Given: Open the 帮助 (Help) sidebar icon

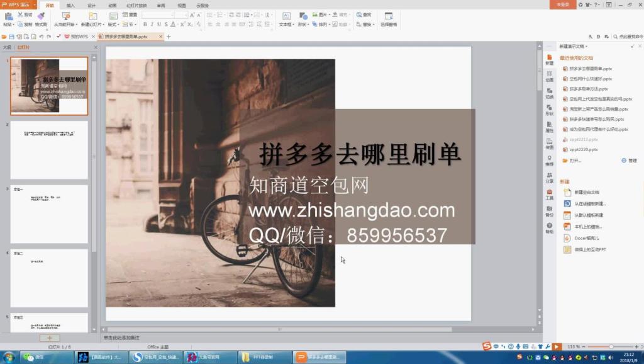Looking at the screenshot, I should click(x=549, y=228).
